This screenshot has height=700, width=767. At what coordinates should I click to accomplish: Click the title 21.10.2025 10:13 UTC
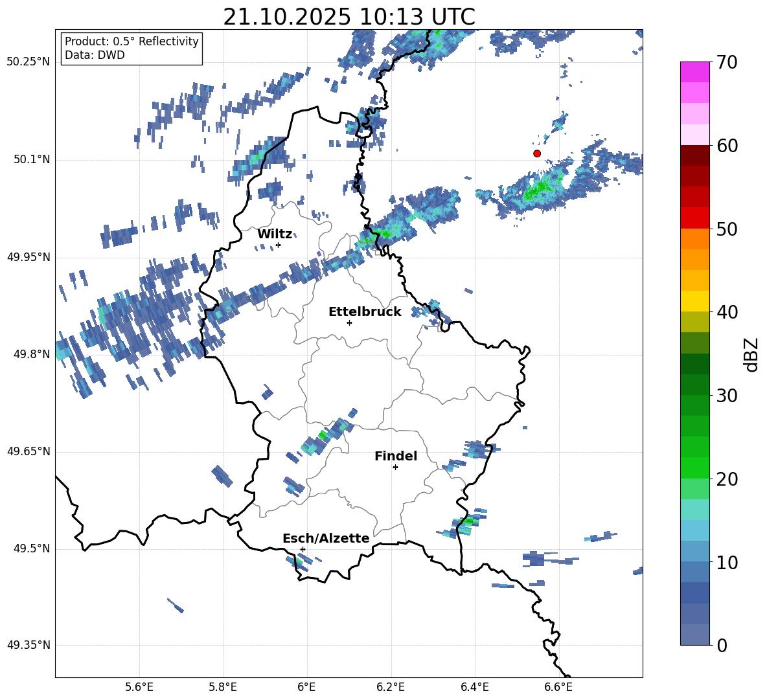349,17
